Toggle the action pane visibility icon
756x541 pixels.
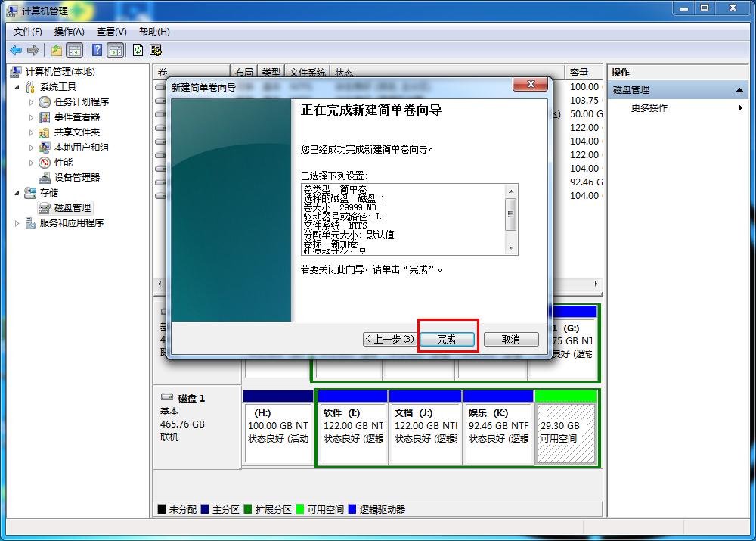click(114, 50)
